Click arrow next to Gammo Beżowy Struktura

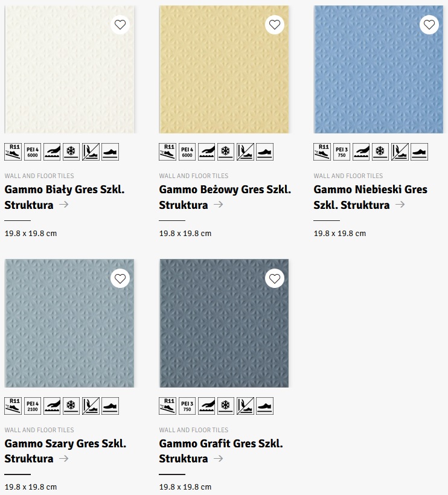[x=219, y=205]
